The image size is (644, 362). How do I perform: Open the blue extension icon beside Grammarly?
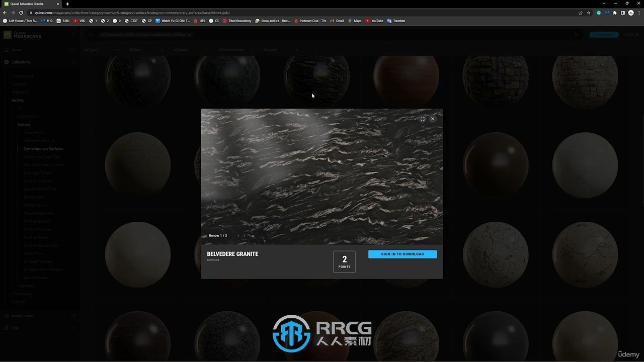[606, 13]
